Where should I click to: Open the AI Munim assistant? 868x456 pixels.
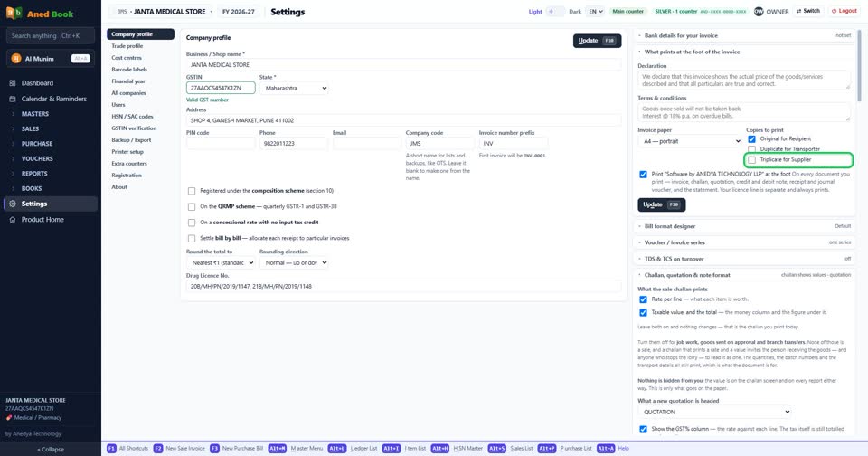pos(51,59)
